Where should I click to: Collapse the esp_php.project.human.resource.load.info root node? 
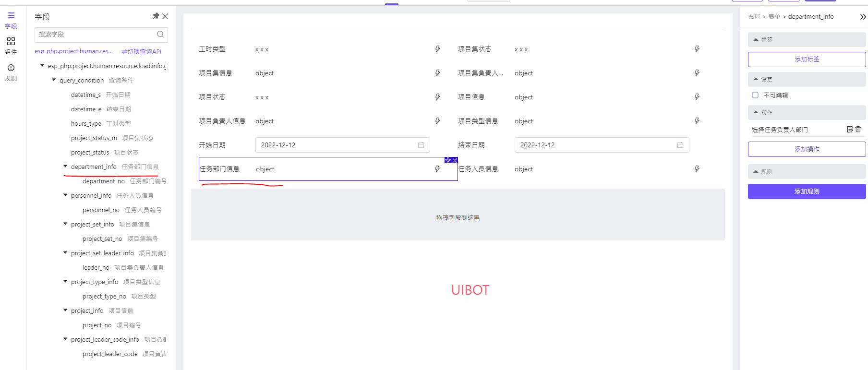pos(42,65)
